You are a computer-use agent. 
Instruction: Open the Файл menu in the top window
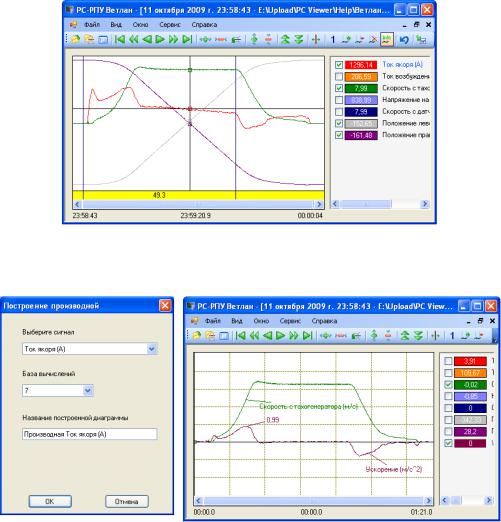92,25
